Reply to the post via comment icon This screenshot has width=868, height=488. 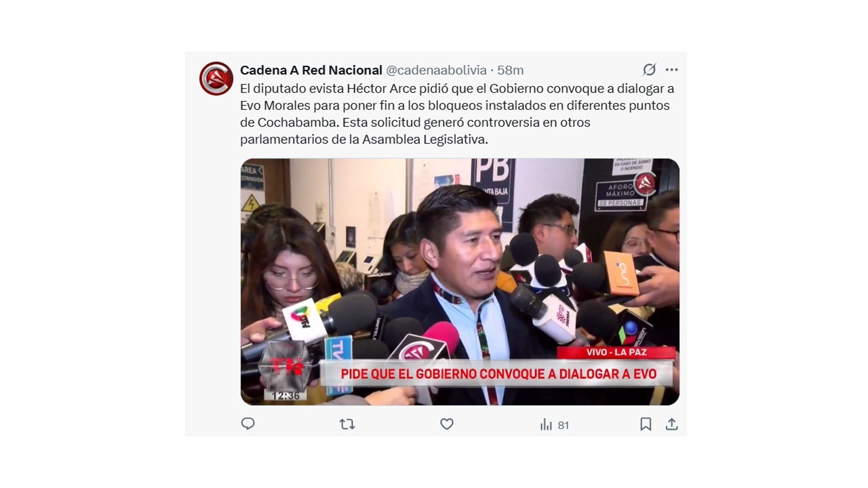[x=248, y=424]
